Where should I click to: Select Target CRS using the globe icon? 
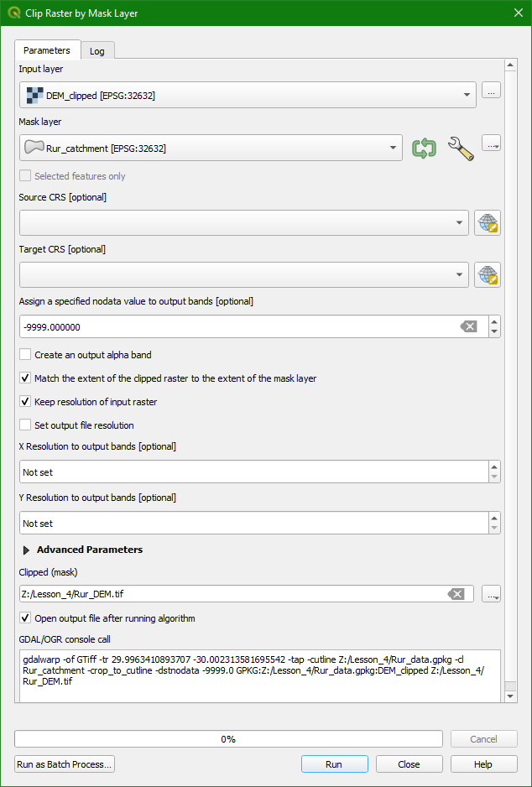click(x=488, y=274)
